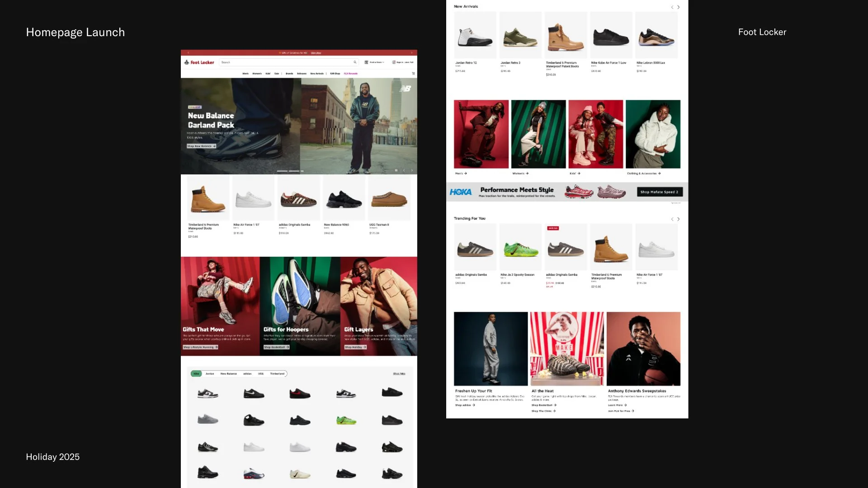
Task: Show next New Arrivals products
Action: [679, 7]
